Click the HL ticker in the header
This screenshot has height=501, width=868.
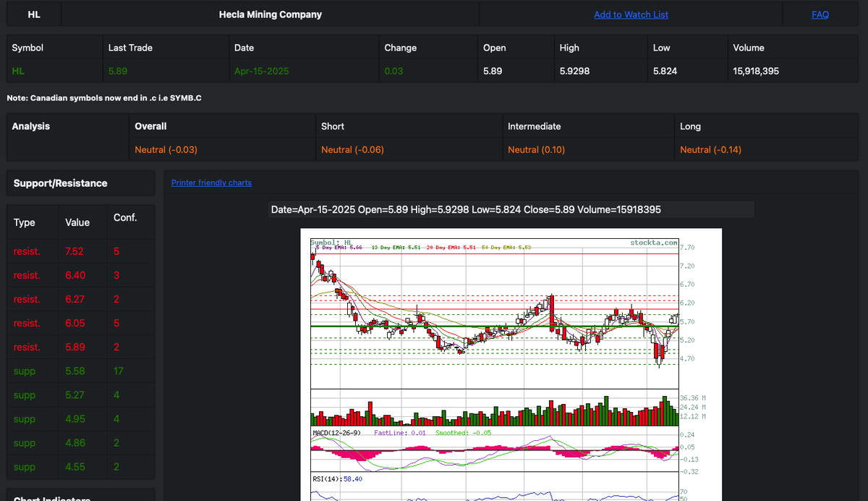[x=34, y=14]
